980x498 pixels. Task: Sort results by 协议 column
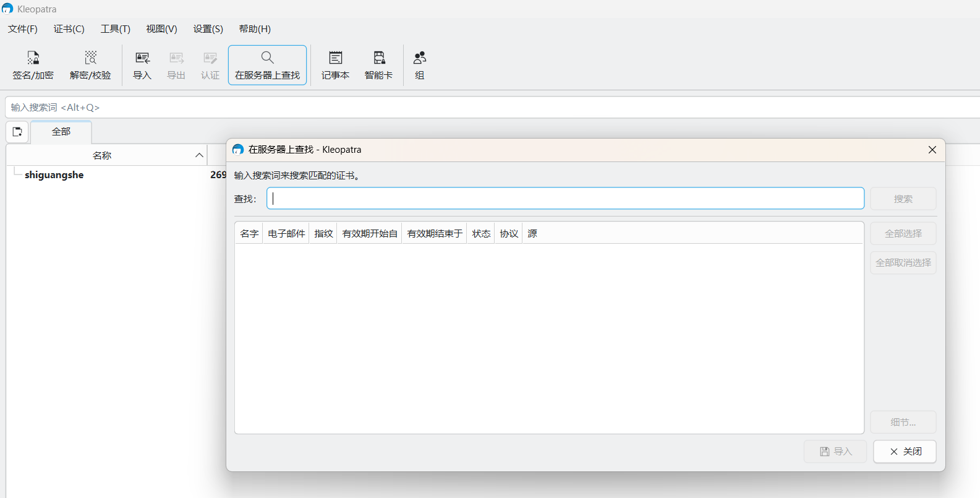point(509,233)
